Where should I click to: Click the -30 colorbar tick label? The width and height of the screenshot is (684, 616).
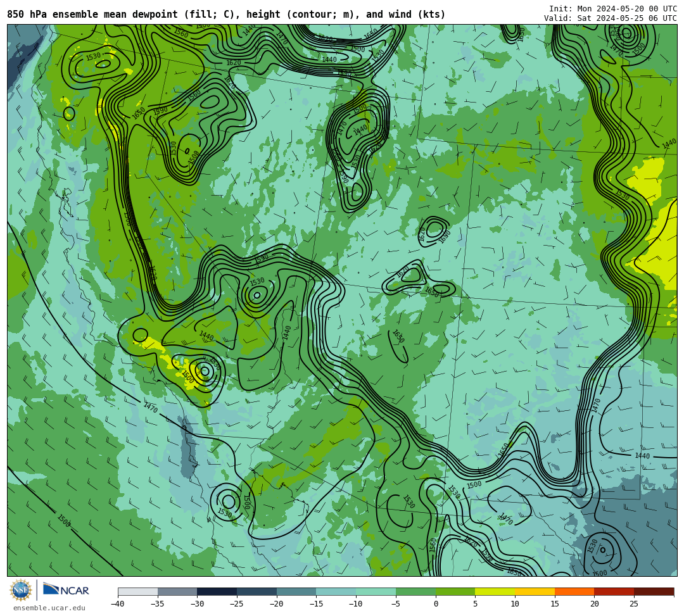click(x=197, y=604)
